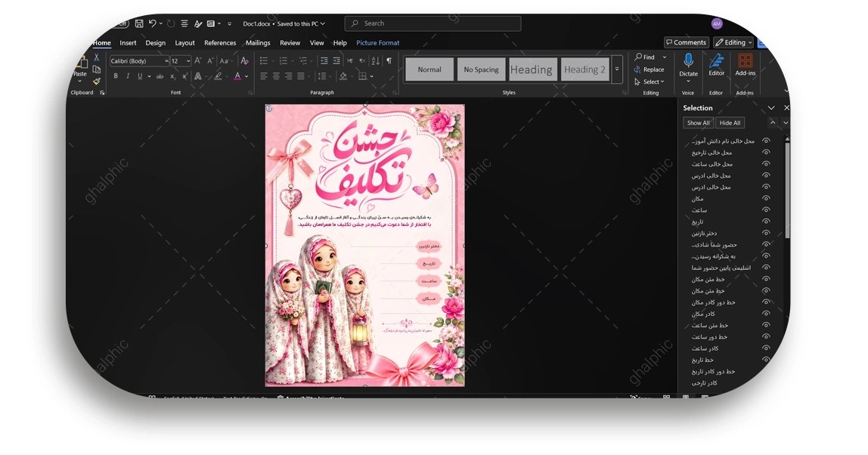Click the Sort A-Z icon
Viewport: 868px width, 455px height.
pos(375,61)
